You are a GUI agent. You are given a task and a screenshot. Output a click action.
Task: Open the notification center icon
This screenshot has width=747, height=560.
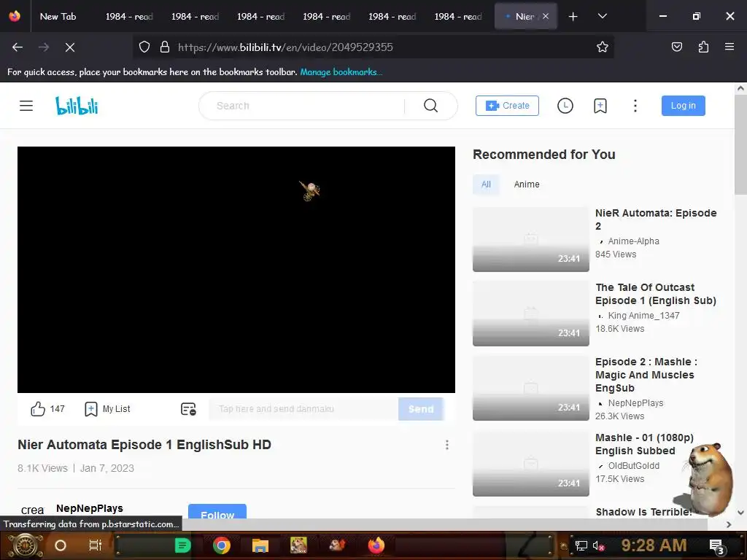click(x=716, y=546)
